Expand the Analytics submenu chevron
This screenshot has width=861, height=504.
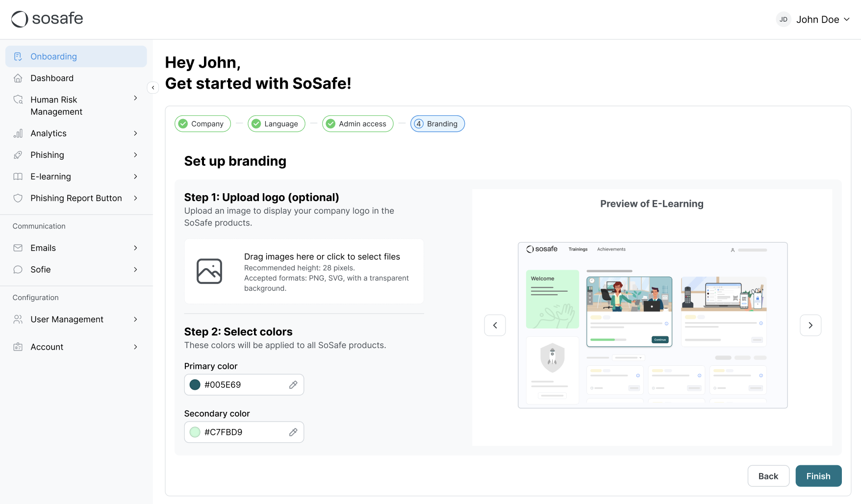(136, 133)
